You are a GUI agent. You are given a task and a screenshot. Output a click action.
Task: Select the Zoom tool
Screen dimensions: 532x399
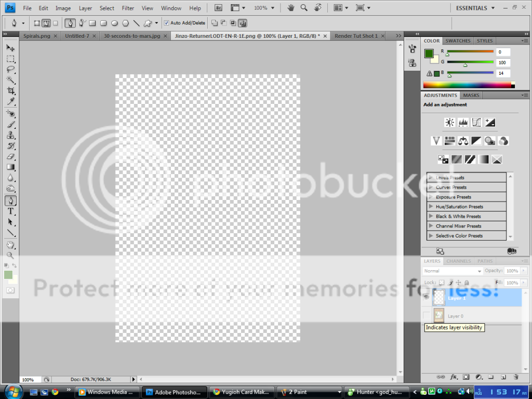[x=10, y=256]
